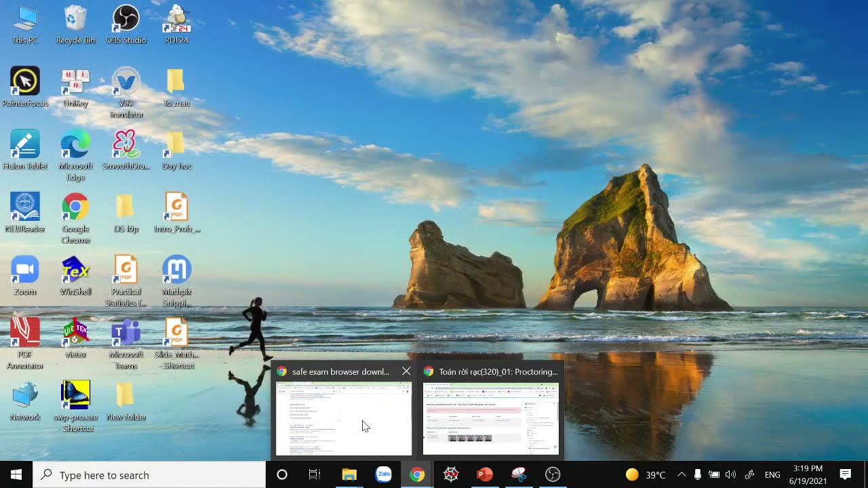Open the volume speaker control
This screenshot has height=488, width=868.
(730, 474)
